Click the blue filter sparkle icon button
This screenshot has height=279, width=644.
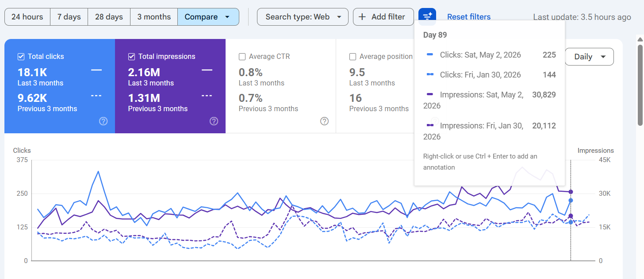pos(427,16)
